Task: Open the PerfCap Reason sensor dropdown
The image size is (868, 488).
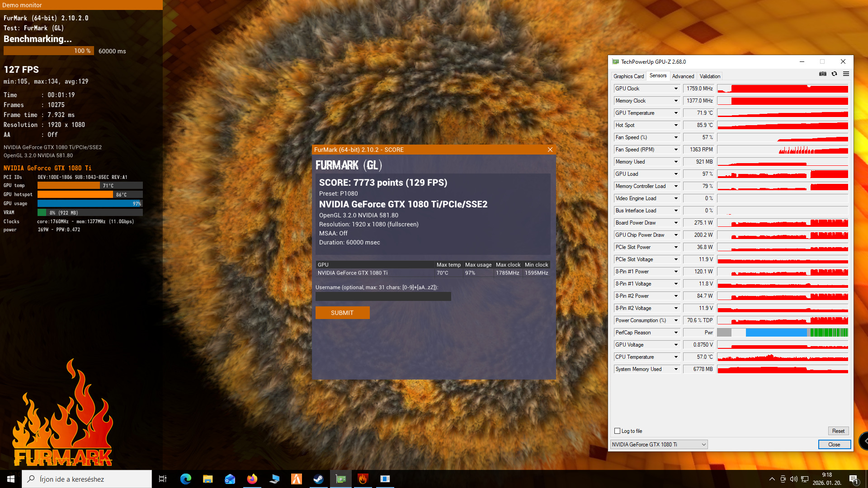Action: 676,333
